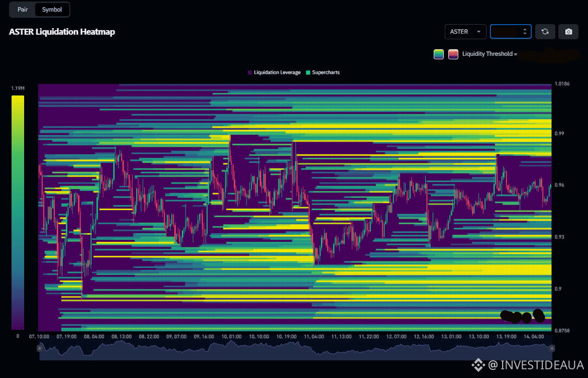Take a chart screenshot with camera icon
Image resolution: width=588 pixels, height=378 pixels.
click(x=568, y=32)
